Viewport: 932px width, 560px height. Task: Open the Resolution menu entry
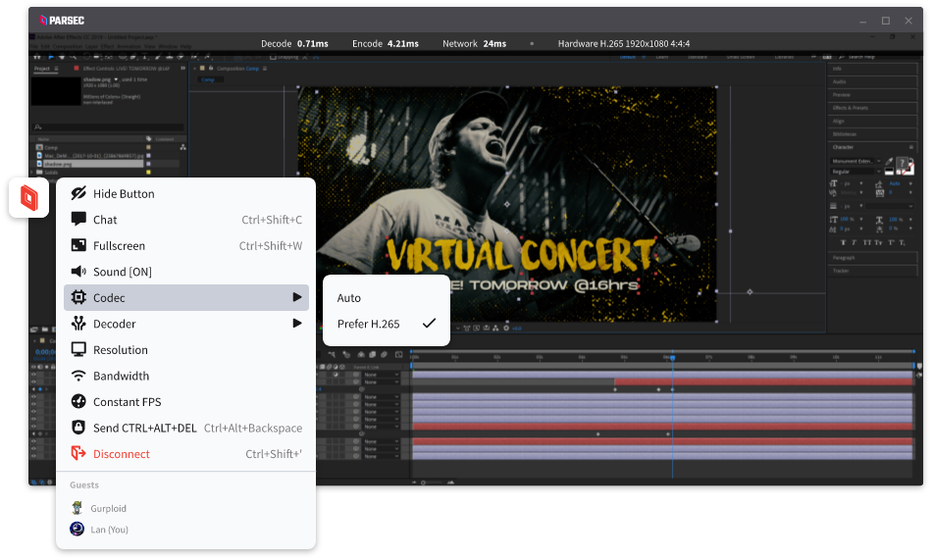coord(186,349)
